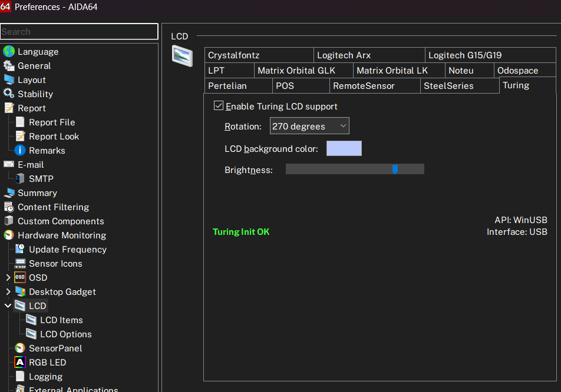Select Language in the preferences tree
Image resolution: width=561 pixels, height=392 pixels.
click(38, 51)
